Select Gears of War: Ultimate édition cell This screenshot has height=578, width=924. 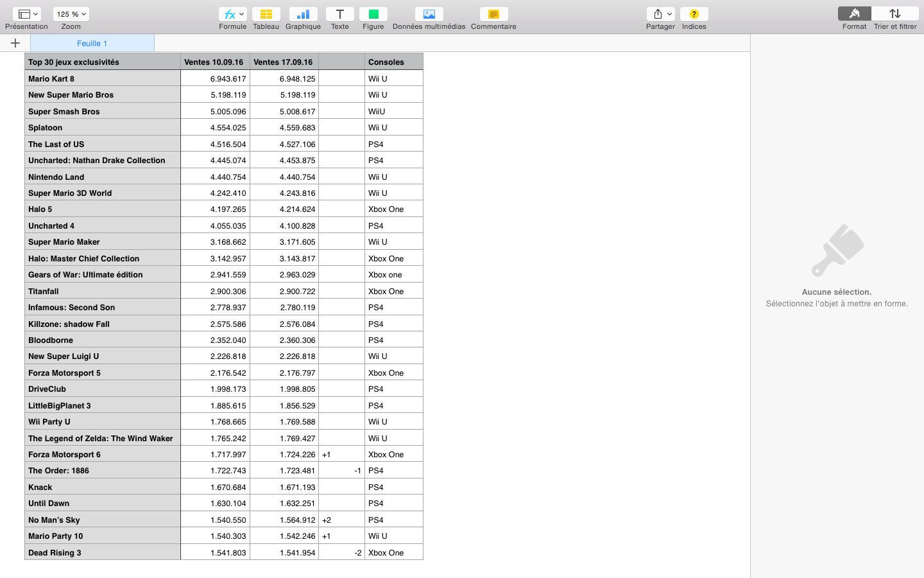(x=103, y=274)
